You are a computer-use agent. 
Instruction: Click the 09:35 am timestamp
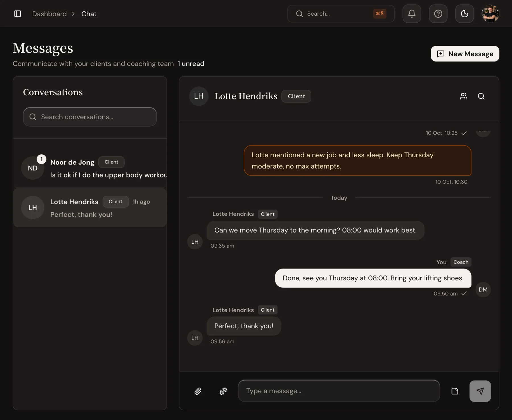click(x=222, y=246)
